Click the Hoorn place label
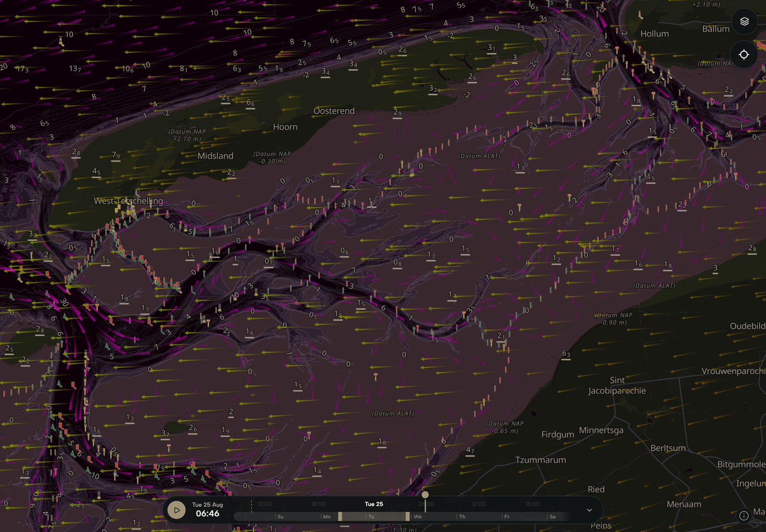766x532 pixels. point(285,127)
